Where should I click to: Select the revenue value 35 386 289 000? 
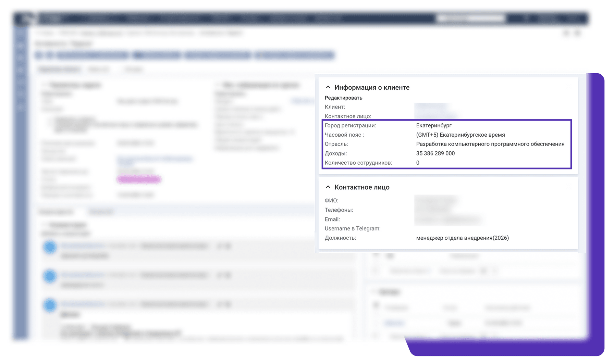[x=435, y=153]
